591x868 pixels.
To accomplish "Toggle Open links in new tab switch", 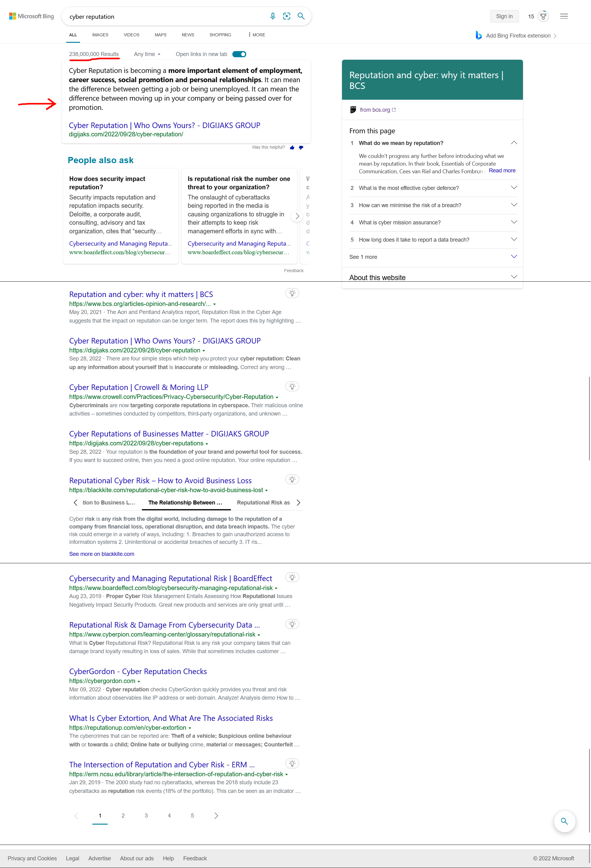I will click(239, 54).
